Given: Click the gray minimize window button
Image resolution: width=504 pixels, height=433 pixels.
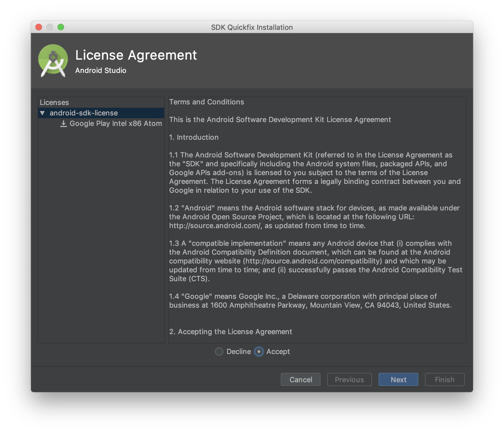Looking at the screenshot, I should click(x=50, y=27).
